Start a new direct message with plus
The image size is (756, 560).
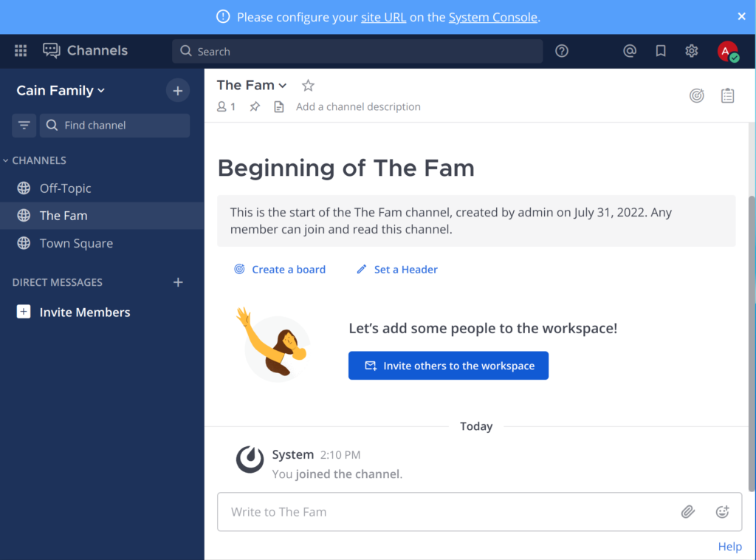point(178,282)
